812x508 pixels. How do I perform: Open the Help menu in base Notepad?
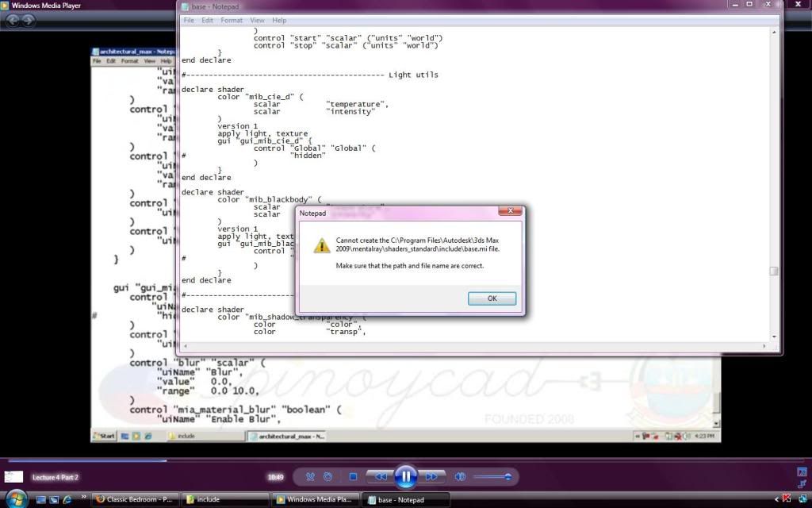click(279, 20)
